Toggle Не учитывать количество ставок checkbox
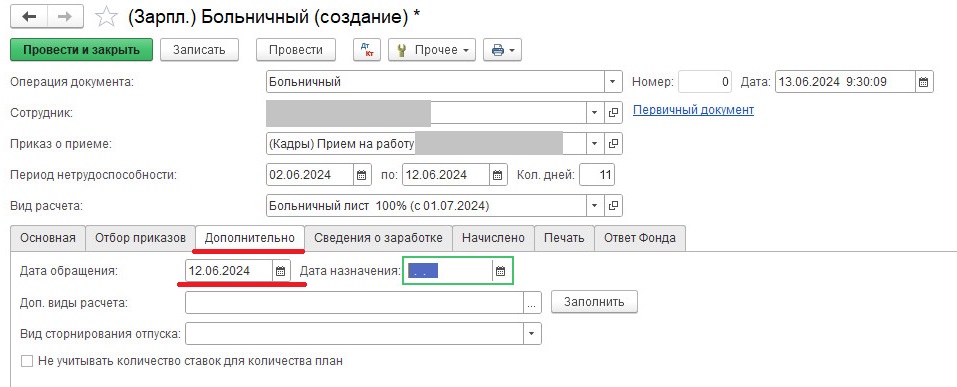Screen dimensions: 957x387 click(x=27, y=361)
